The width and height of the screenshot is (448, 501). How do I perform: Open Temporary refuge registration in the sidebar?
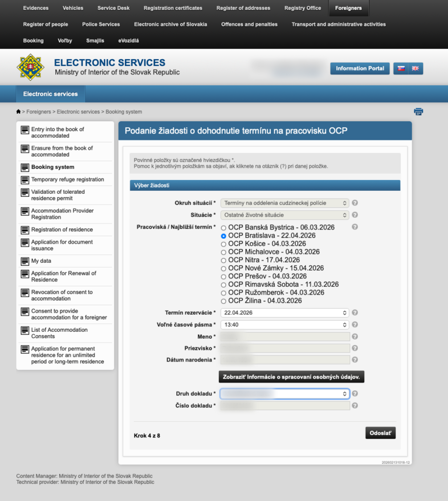(x=68, y=180)
